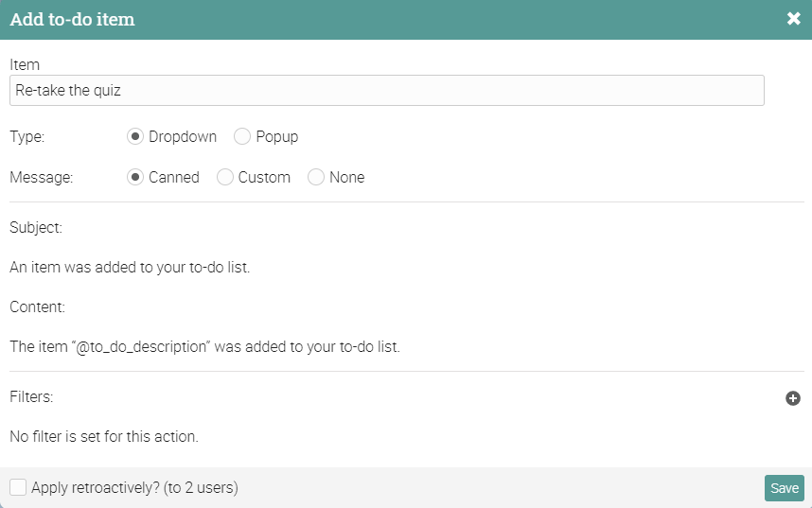Select the Canned message option
Screen dimensions: 812x508
click(x=135, y=177)
